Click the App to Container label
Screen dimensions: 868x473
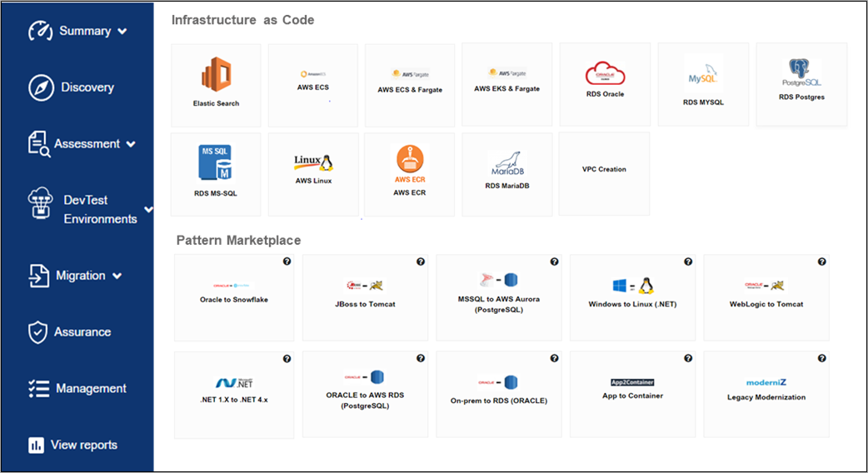(633, 396)
